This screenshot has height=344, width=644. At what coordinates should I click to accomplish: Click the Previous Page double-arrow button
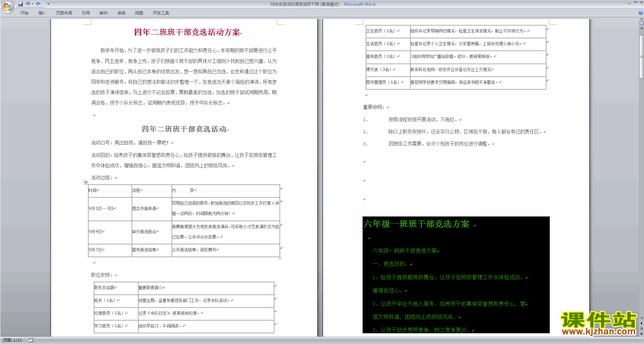tap(641, 323)
